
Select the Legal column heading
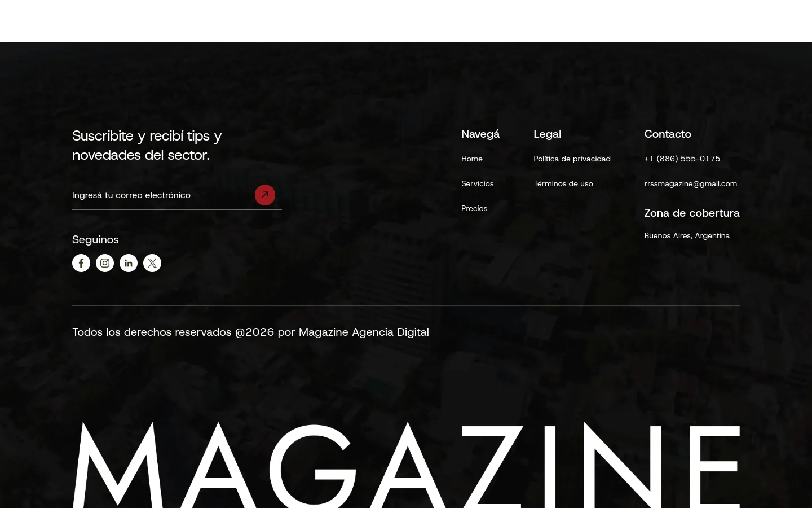548,134
